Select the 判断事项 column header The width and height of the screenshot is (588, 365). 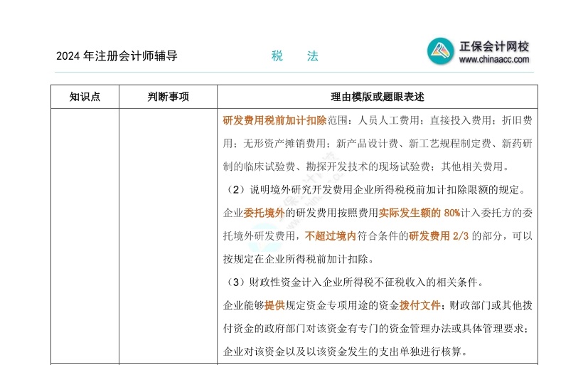tap(168, 97)
